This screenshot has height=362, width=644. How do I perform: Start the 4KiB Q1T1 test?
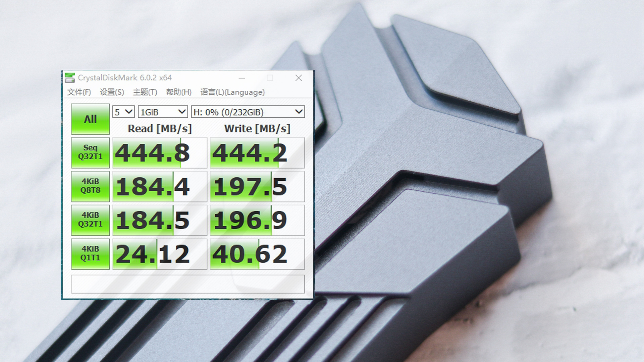[x=90, y=254]
